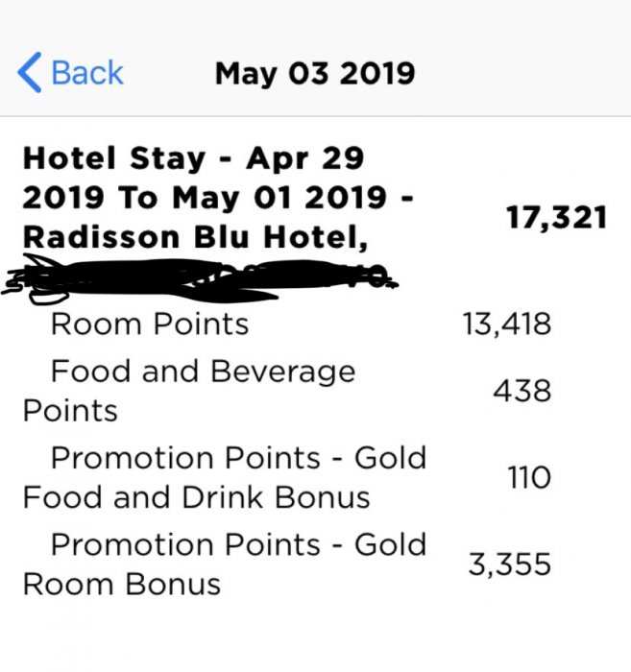
Task: Click the 3,355 room bonus value
Action: [509, 564]
